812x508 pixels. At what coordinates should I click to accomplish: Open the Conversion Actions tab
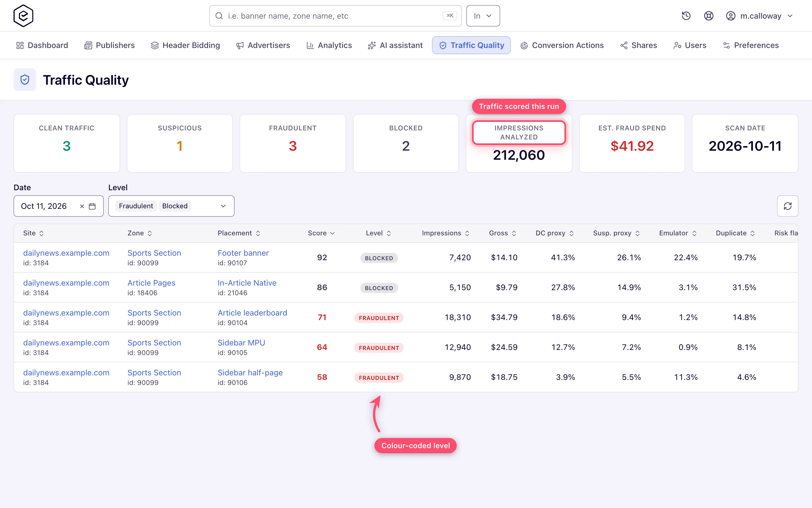point(562,45)
